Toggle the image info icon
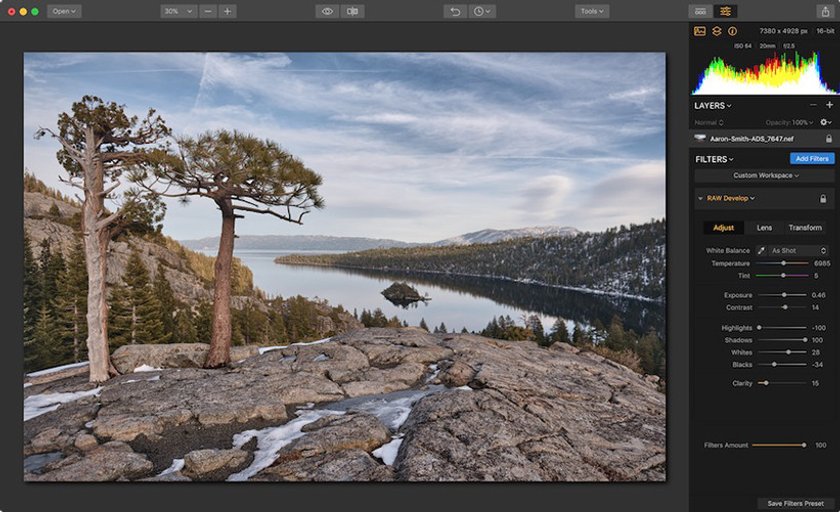 coord(732,31)
